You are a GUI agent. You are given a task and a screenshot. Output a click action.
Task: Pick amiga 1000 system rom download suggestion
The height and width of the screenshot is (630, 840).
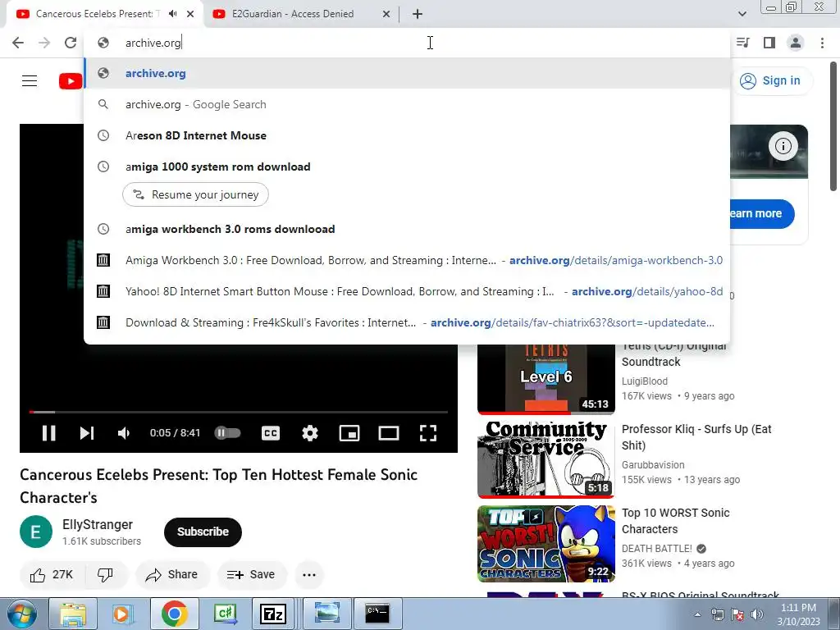coord(407,167)
